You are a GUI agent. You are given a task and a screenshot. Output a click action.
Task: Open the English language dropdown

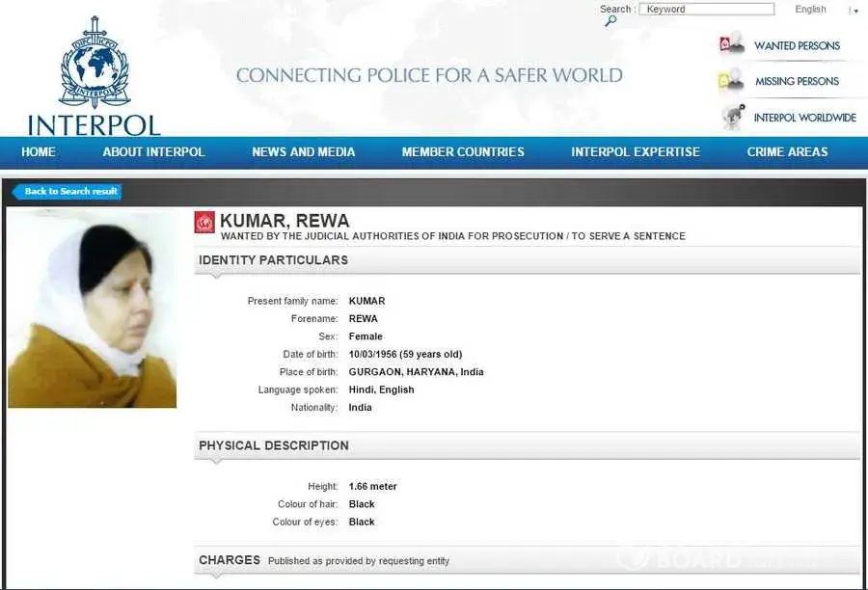pos(826,10)
